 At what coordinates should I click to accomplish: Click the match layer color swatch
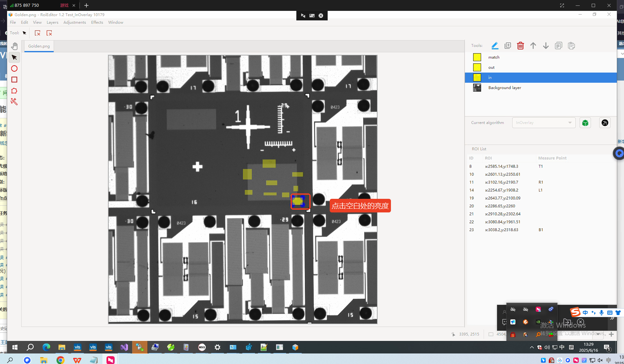tap(477, 57)
